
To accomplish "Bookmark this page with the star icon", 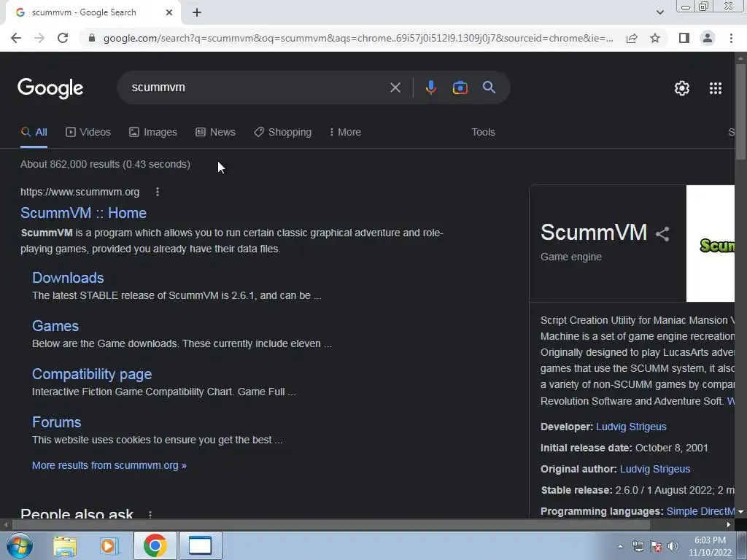I will [x=655, y=38].
